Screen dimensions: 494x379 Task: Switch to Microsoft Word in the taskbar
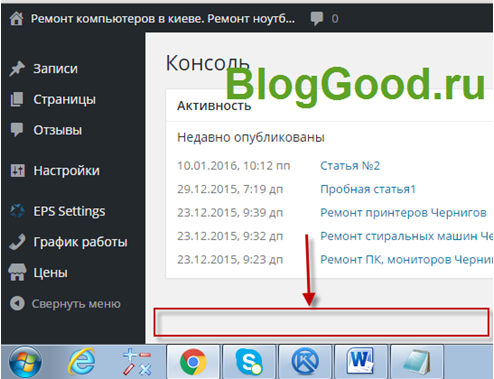[361, 362]
